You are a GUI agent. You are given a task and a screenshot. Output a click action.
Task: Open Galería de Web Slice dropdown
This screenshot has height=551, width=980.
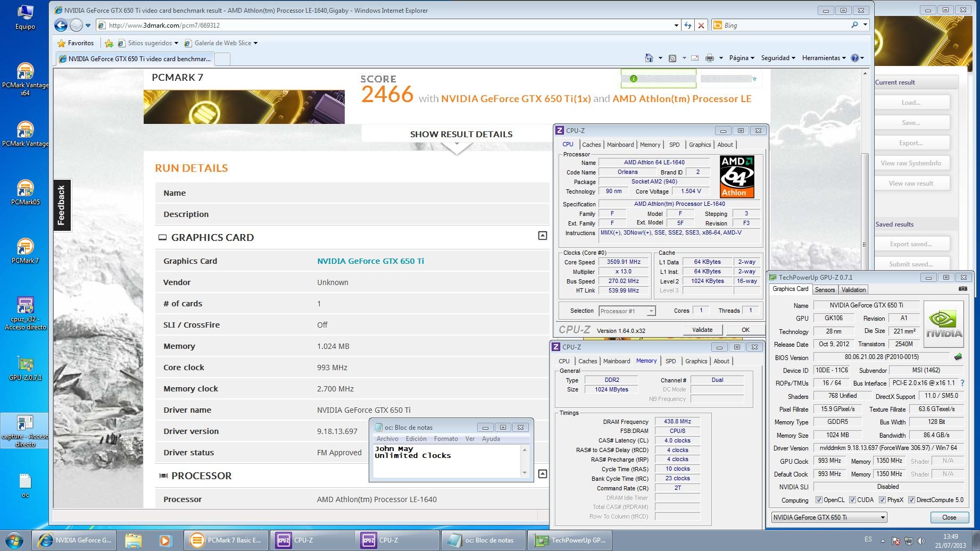click(221, 43)
